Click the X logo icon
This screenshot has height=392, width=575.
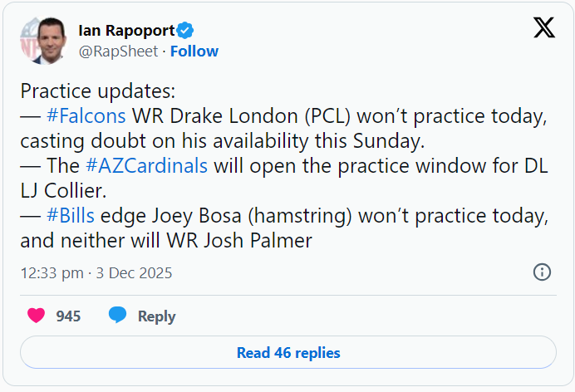click(x=543, y=28)
